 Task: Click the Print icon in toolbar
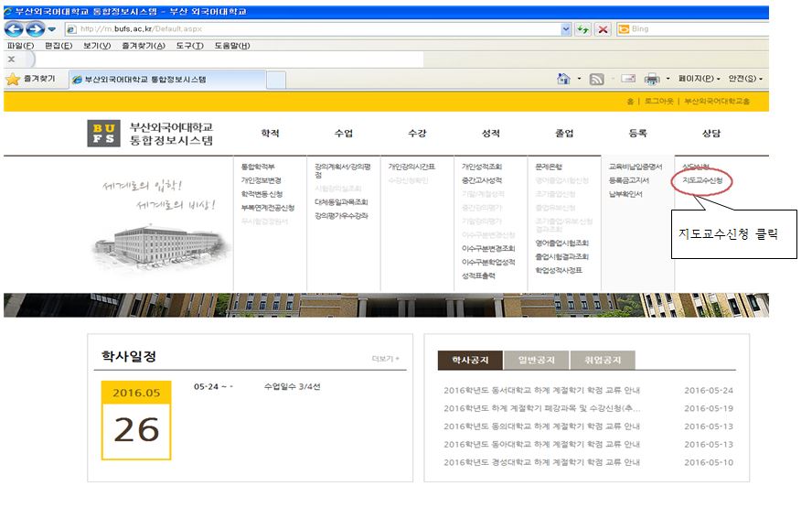pyautogui.click(x=652, y=80)
